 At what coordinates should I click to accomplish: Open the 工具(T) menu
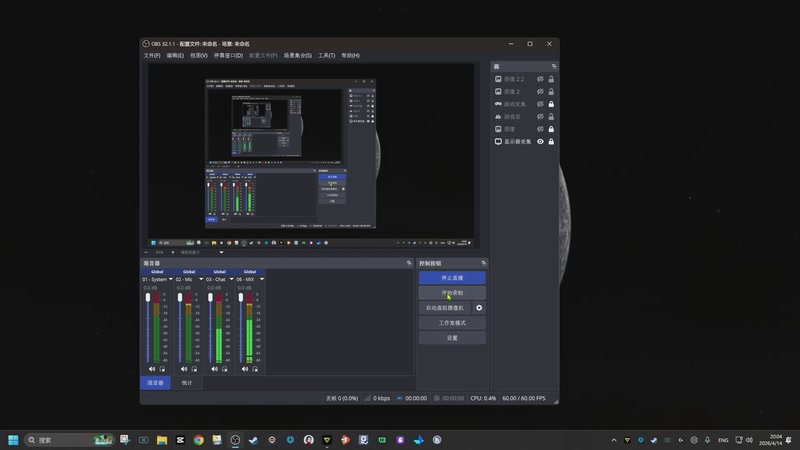(x=326, y=56)
